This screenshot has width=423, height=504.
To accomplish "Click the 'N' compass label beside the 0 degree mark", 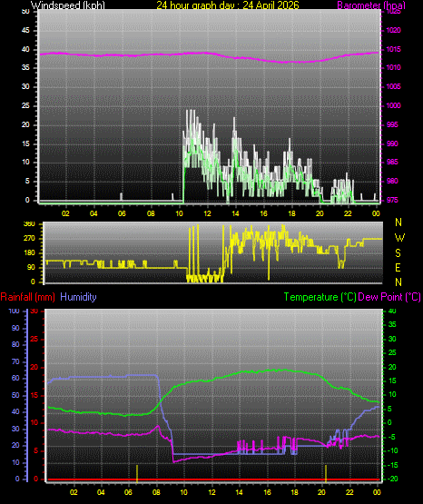I will point(398,282).
